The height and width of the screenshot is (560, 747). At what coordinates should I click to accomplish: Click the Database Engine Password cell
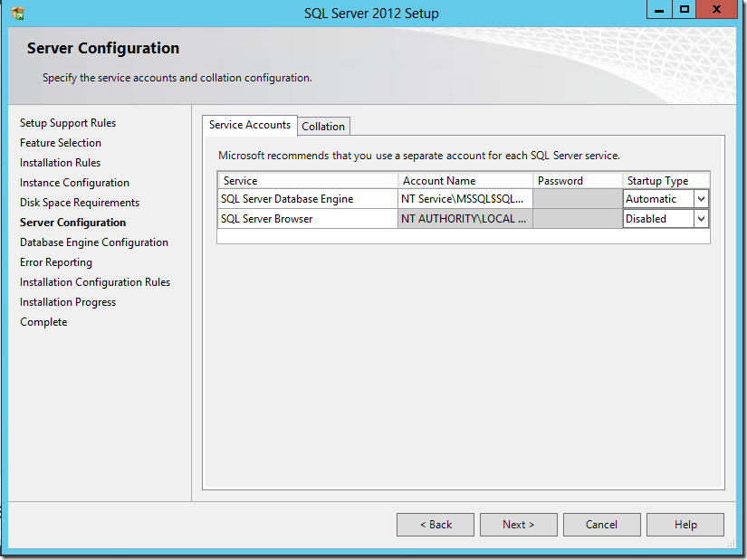tap(578, 199)
